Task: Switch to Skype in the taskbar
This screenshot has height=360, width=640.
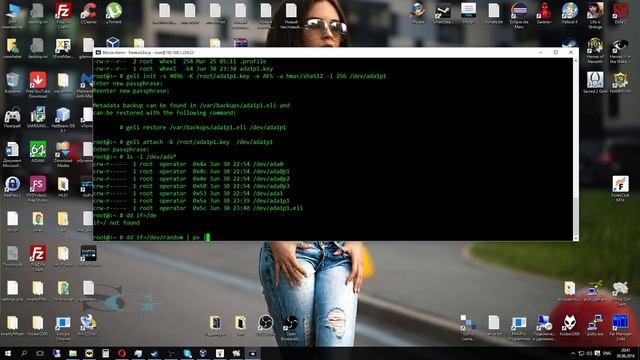Action: [187, 353]
